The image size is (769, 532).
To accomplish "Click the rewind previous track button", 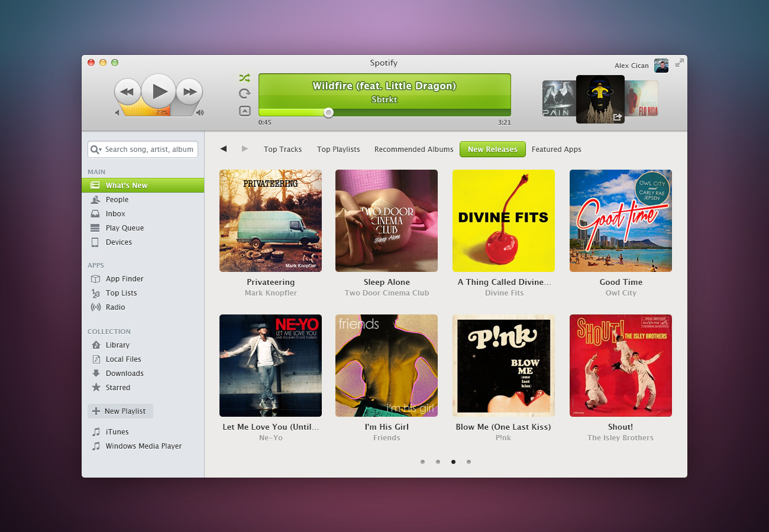I will [127, 92].
